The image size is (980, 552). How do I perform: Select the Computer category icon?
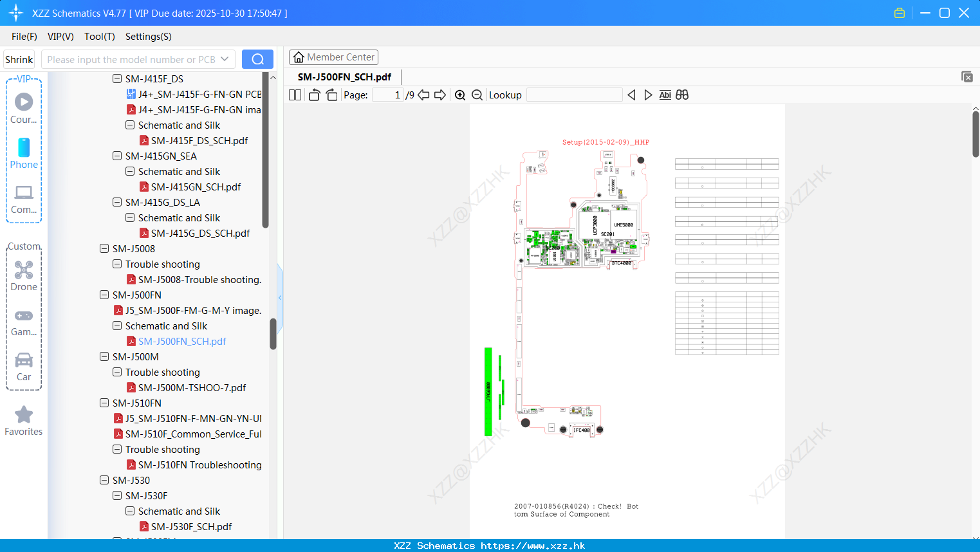click(x=24, y=199)
